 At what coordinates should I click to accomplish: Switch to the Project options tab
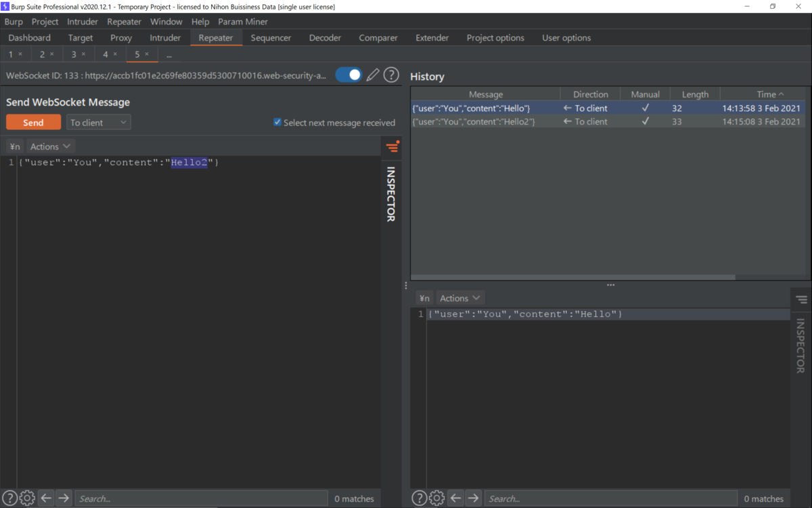coord(495,38)
